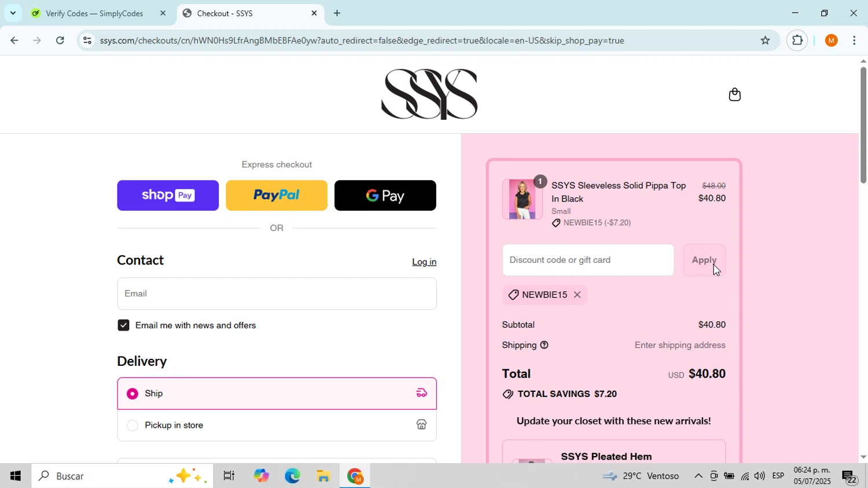This screenshot has height=488, width=868.
Task: Open Microsoft Edge from taskbar
Action: 292,476
